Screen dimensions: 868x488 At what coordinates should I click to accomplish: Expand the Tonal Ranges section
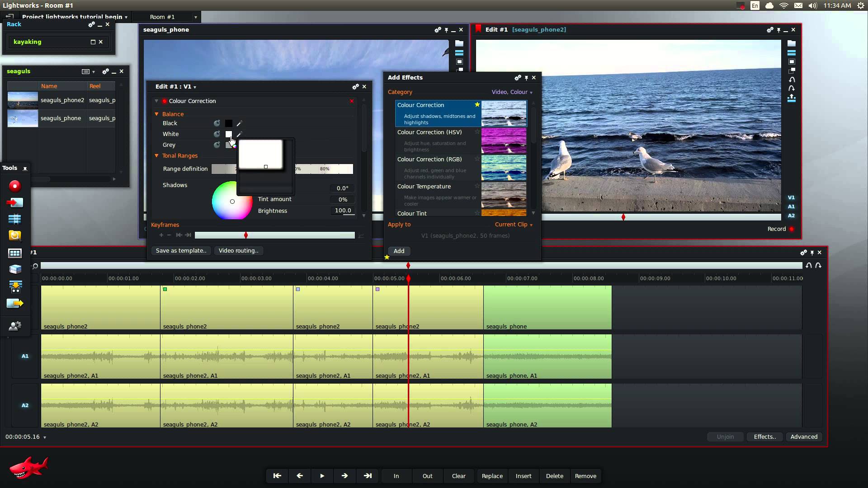click(x=156, y=155)
